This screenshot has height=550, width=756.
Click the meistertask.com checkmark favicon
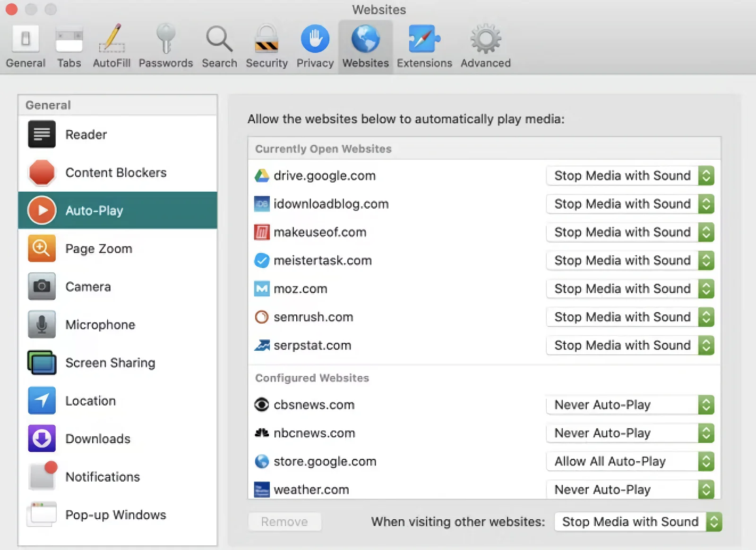coord(262,261)
